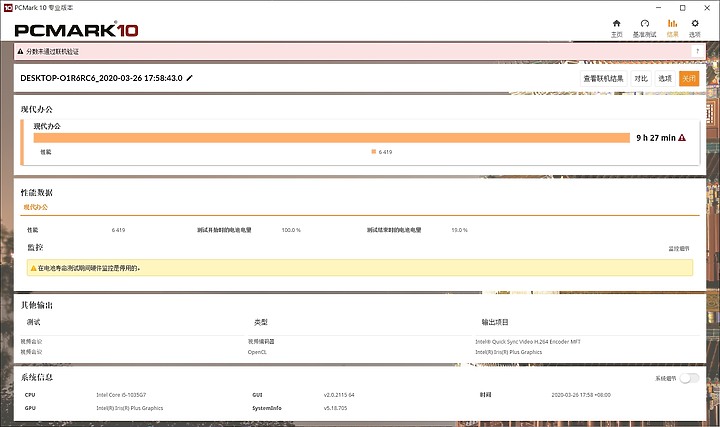This screenshot has width=720, height=427.
Task: Click the orange 现代办公 battery life bar
Action: [332, 138]
